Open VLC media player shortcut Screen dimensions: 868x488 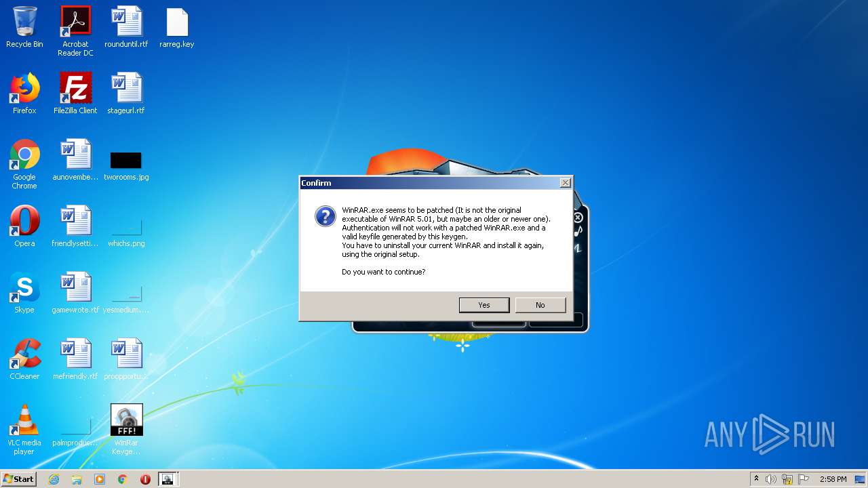coord(24,430)
